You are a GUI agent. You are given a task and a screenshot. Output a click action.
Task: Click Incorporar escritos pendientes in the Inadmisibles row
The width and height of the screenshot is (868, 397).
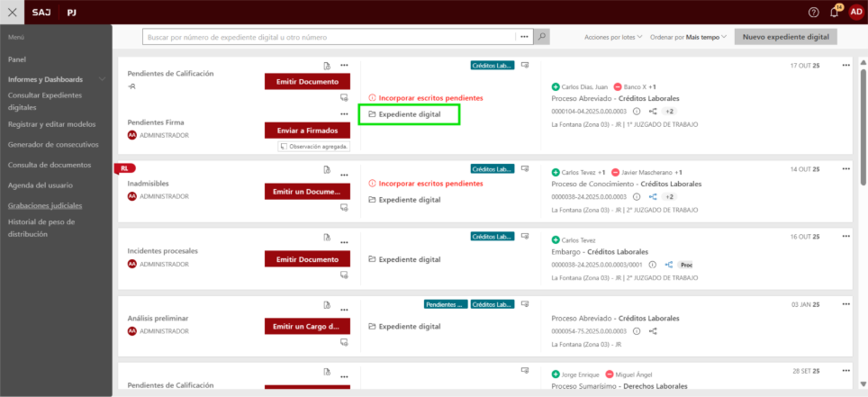430,184
